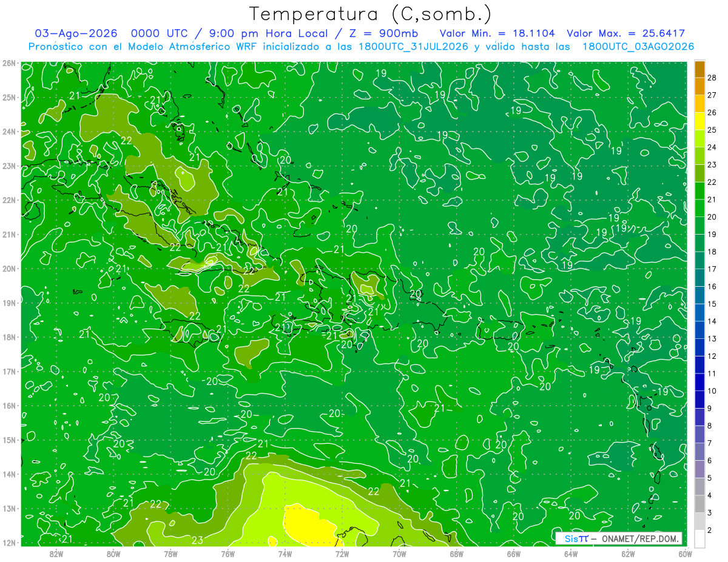This screenshot has width=728, height=562.
Task: Click the '62W' longitude axis label
Action: tap(628, 554)
